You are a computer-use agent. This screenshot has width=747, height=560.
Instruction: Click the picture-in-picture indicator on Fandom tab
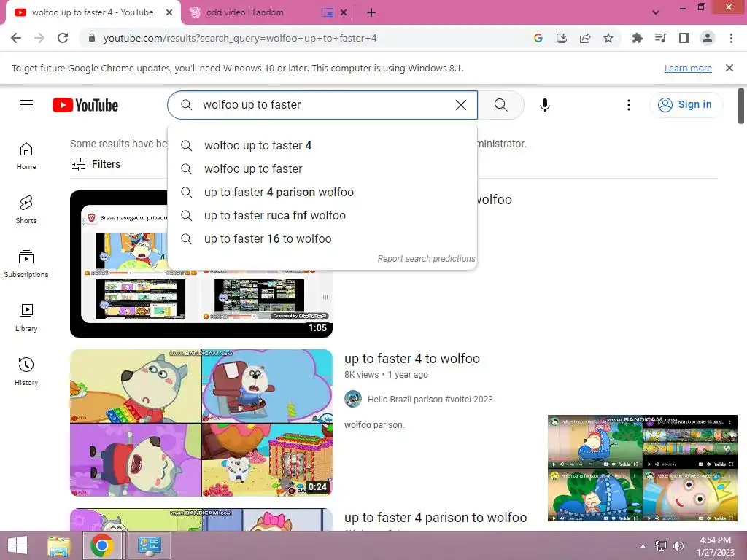pyautogui.click(x=328, y=13)
